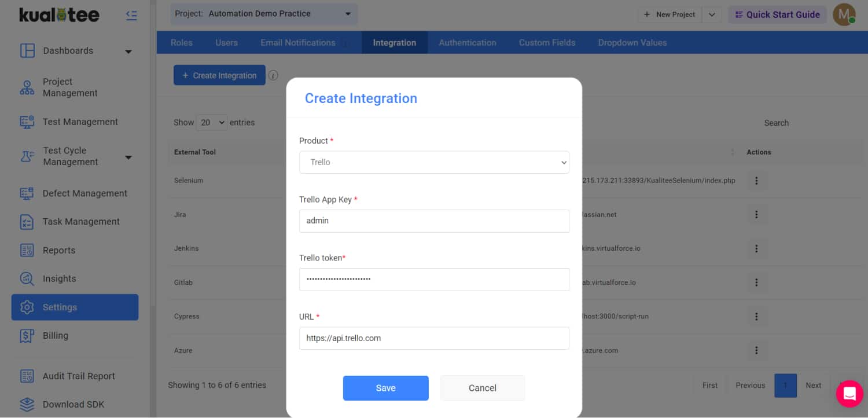The height and width of the screenshot is (418, 868).
Task: Change the Show entries count dropdown
Action: [212, 123]
